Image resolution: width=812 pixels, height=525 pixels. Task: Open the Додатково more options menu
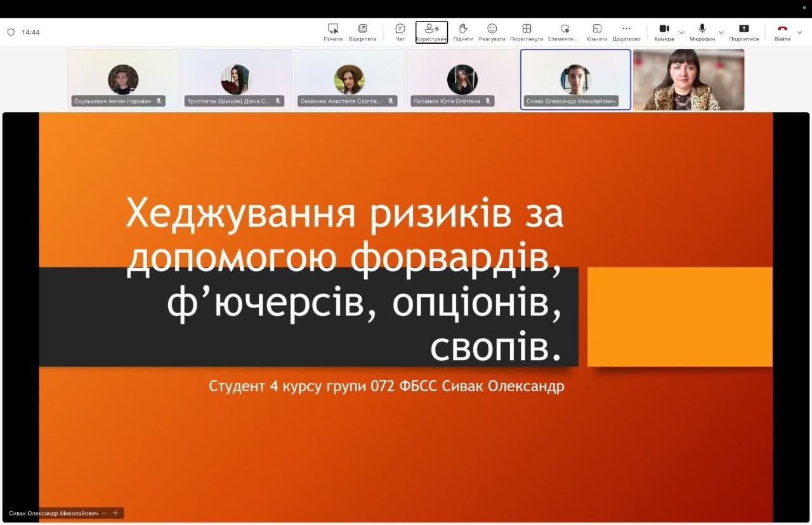point(626,29)
